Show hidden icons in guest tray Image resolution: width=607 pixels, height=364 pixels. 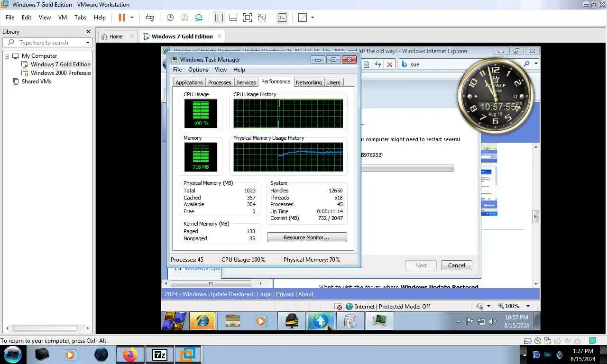458,321
